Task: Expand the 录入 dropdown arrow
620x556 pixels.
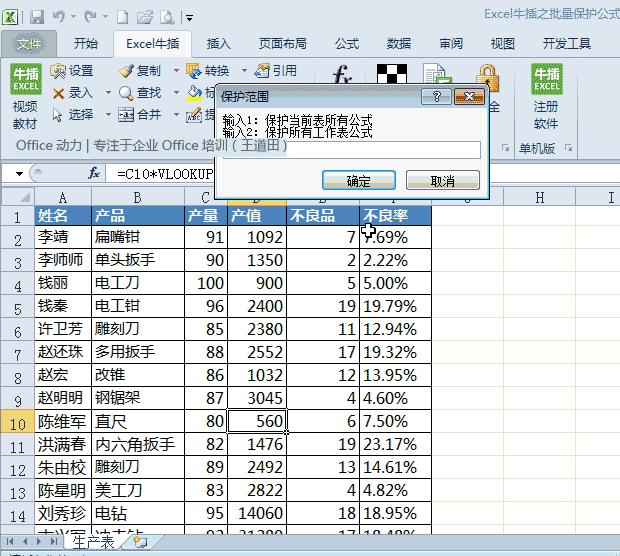Action: point(108,93)
